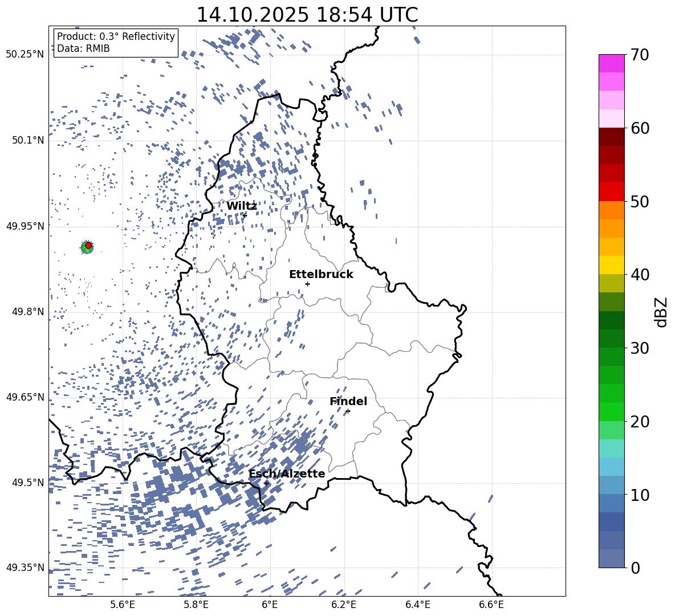Click the Wiltz location cross marker
This screenshot has width=675, height=616.
coord(245,215)
